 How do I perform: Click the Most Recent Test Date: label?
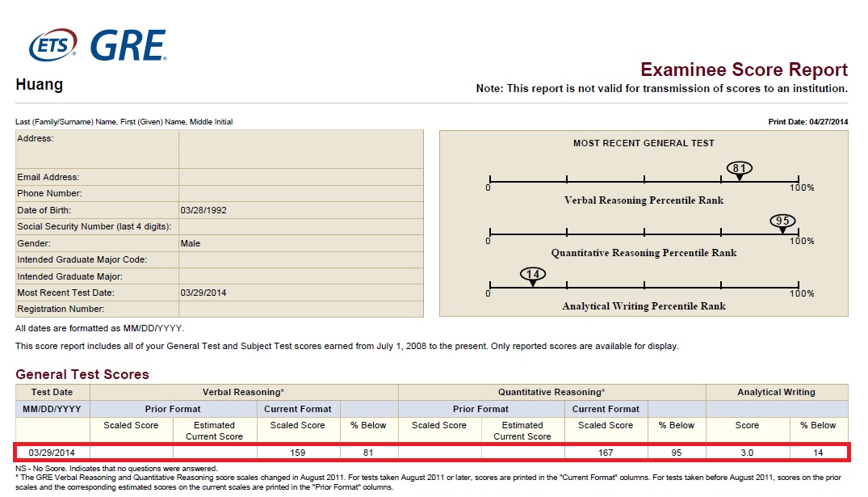66,293
